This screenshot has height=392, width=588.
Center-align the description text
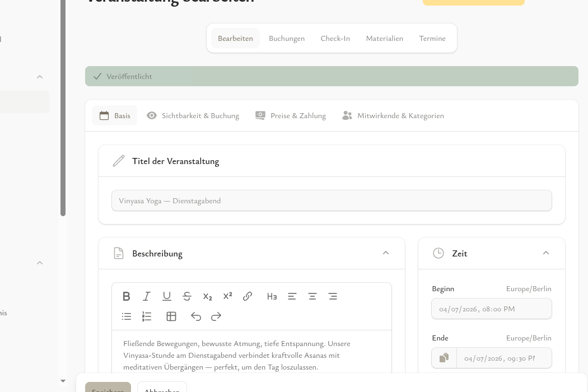coord(312,296)
